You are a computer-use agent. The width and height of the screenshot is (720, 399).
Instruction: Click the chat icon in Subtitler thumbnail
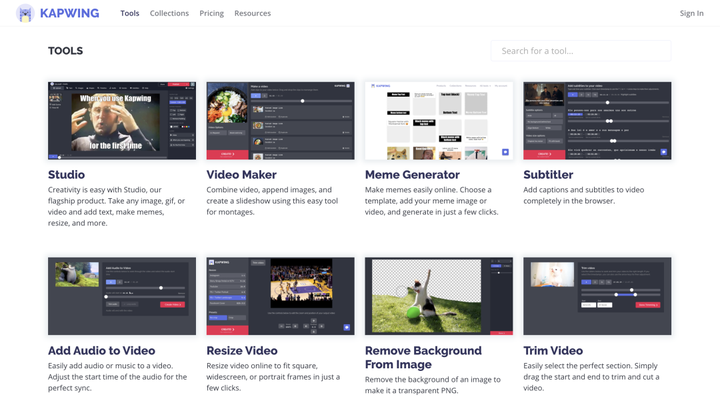click(x=664, y=152)
